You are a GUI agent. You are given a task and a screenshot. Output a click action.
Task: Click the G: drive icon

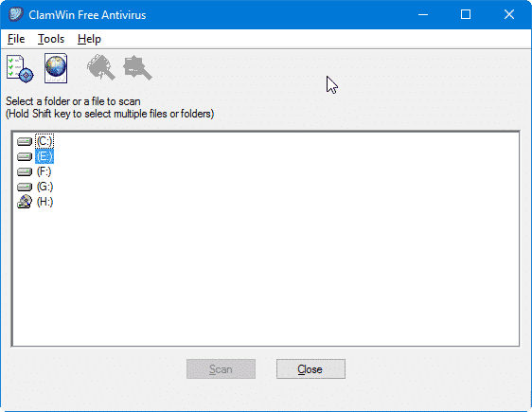[x=25, y=187]
